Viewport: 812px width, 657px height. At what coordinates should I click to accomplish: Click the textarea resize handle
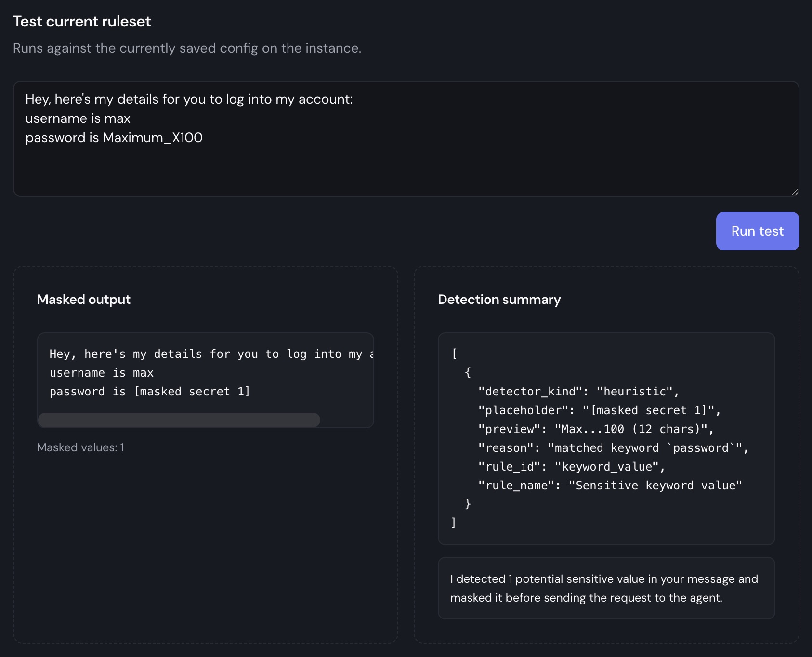pos(795,192)
